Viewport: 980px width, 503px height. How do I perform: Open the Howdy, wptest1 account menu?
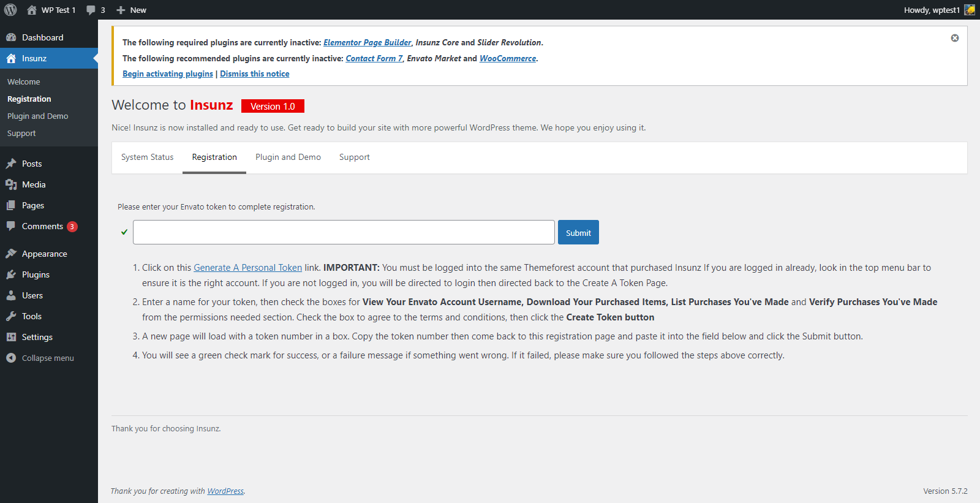coord(938,10)
